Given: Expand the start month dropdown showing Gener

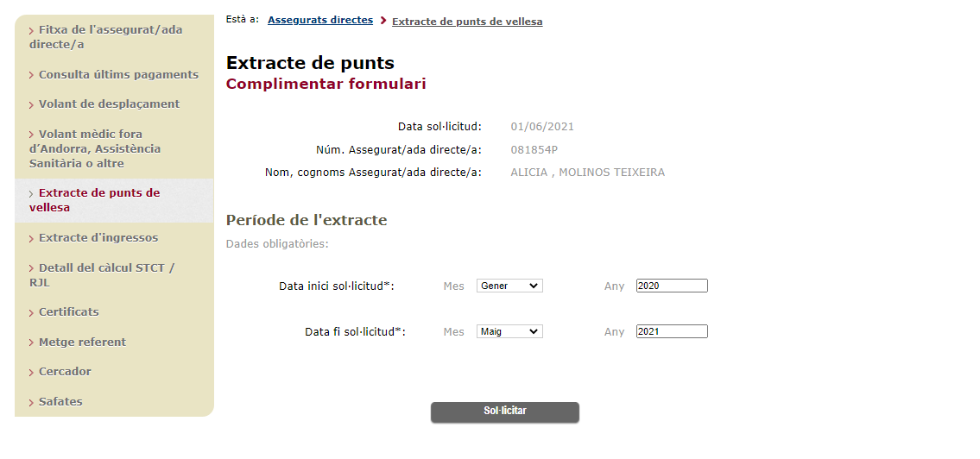Looking at the screenshot, I should coord(509,286).
